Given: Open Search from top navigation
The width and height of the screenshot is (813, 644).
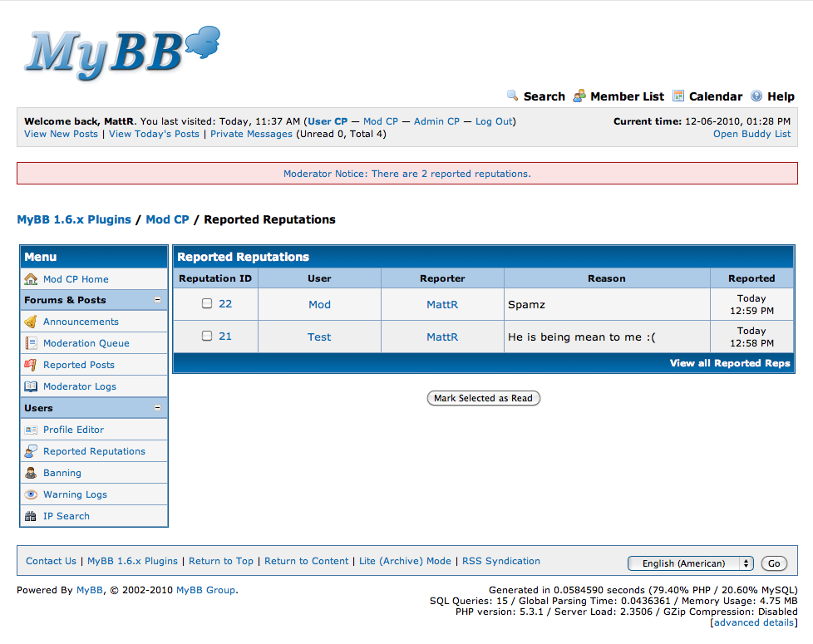Looking at the screenshot, I should (x=544, y=96).
